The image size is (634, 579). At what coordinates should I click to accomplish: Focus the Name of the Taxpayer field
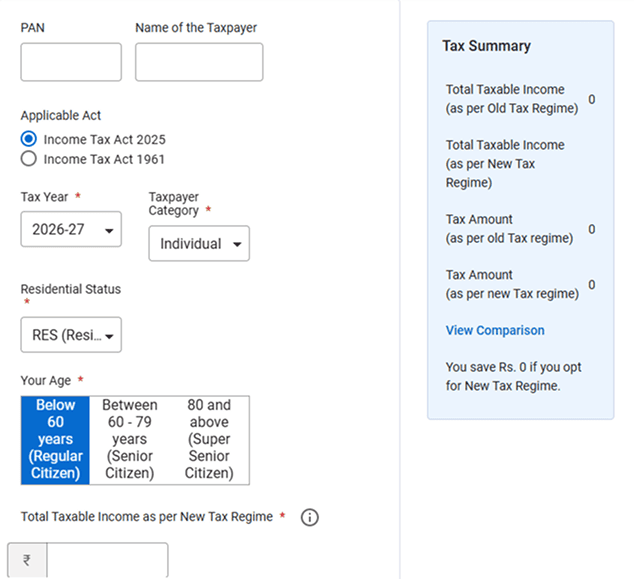[199, 62]
